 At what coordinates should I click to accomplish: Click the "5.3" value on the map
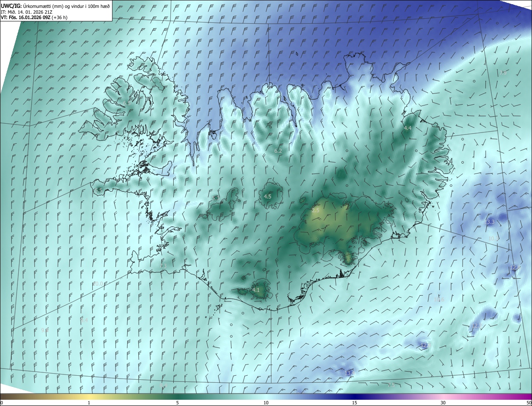click(x=215, y=198)
